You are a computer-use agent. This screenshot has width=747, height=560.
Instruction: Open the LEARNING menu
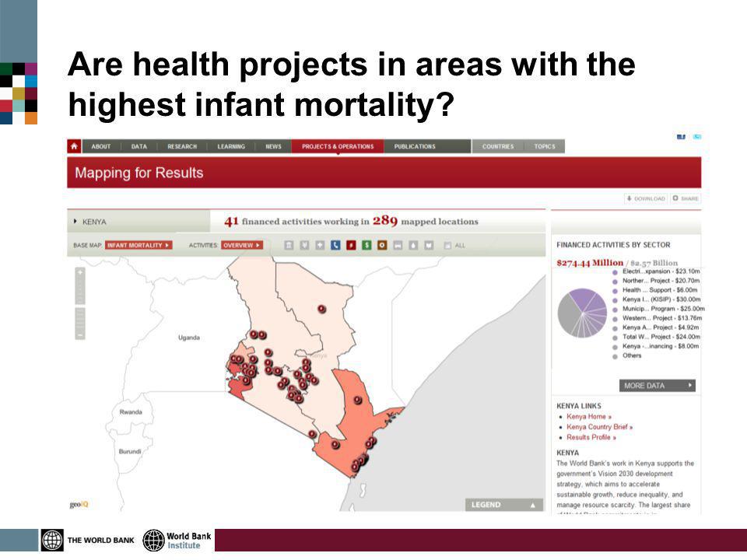coord(231,146)
